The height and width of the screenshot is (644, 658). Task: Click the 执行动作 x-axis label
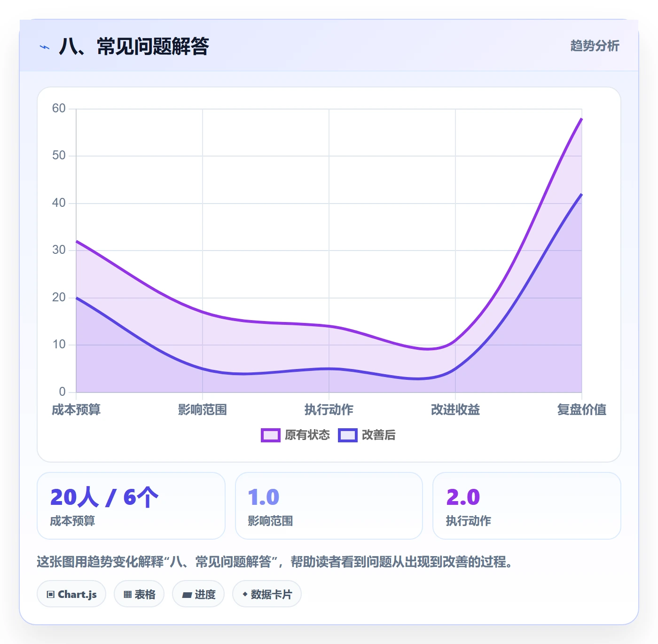coord(329,410)
